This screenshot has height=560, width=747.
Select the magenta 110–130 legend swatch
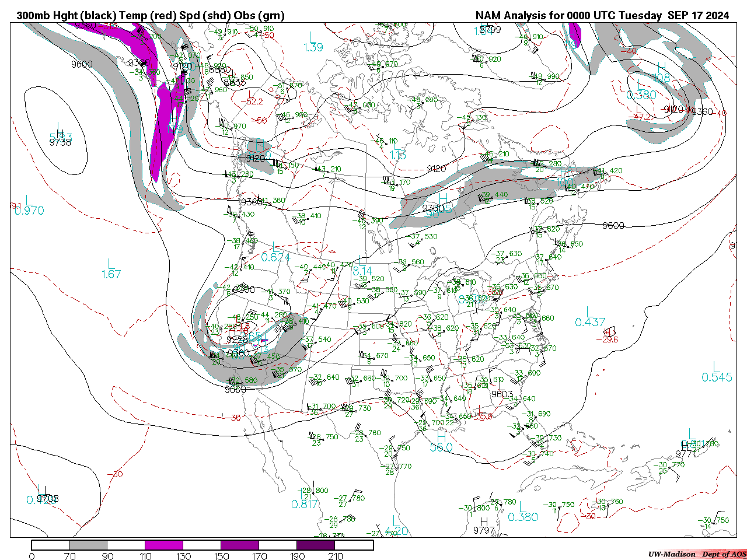[164, 545]
